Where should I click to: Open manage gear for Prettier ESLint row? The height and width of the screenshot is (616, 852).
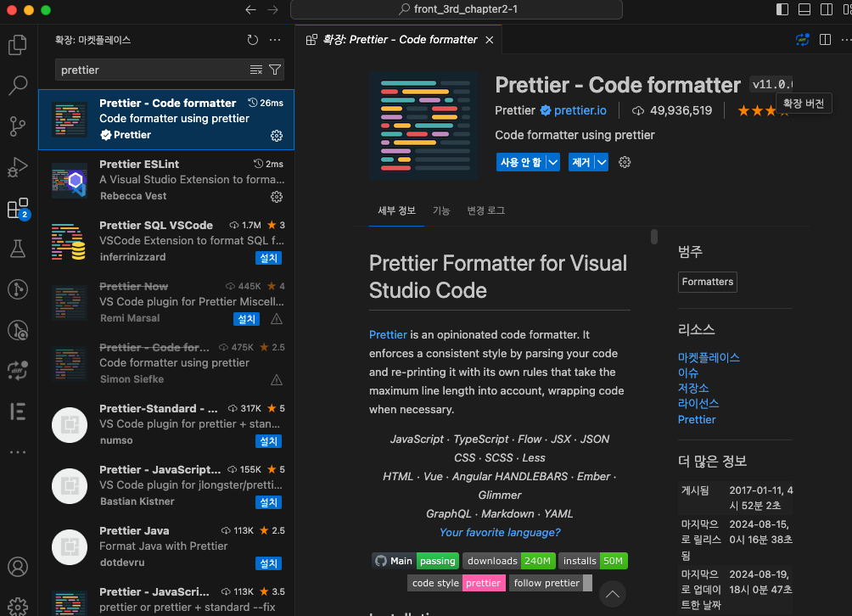(277, 197)
